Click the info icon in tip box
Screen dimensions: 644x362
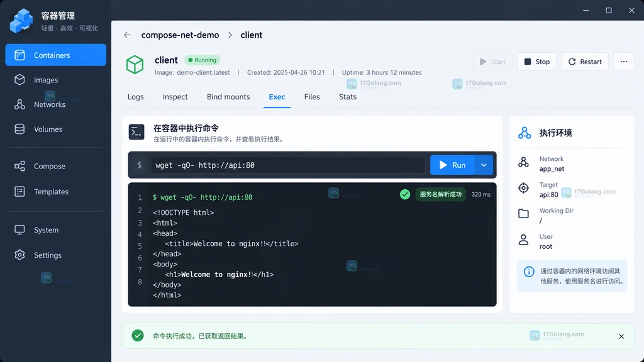click(529, 271)
